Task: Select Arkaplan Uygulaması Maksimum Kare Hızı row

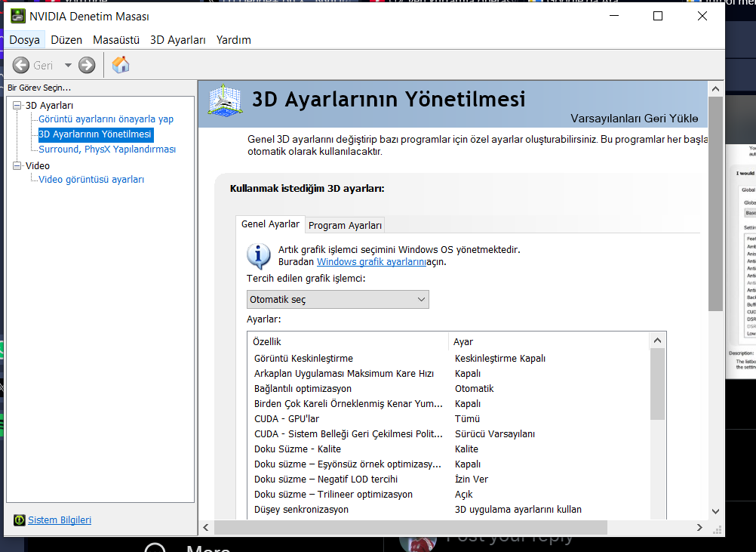Action: (448, 374)
